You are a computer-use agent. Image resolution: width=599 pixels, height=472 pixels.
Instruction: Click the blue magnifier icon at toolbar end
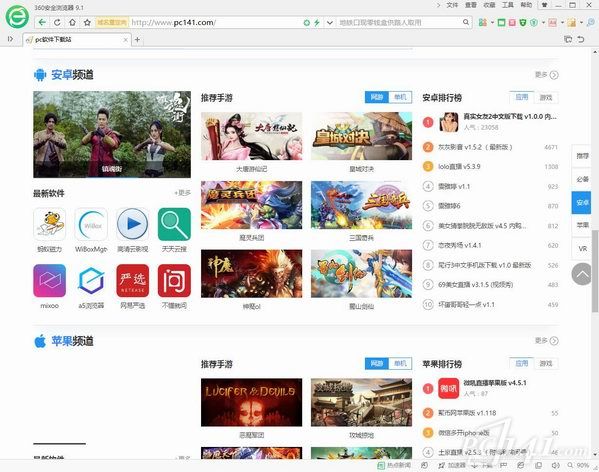[x=591, y=23]
